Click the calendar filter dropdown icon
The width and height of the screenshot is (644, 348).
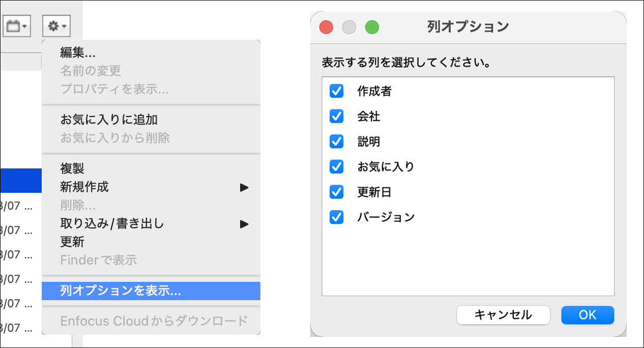click(17, 25)
